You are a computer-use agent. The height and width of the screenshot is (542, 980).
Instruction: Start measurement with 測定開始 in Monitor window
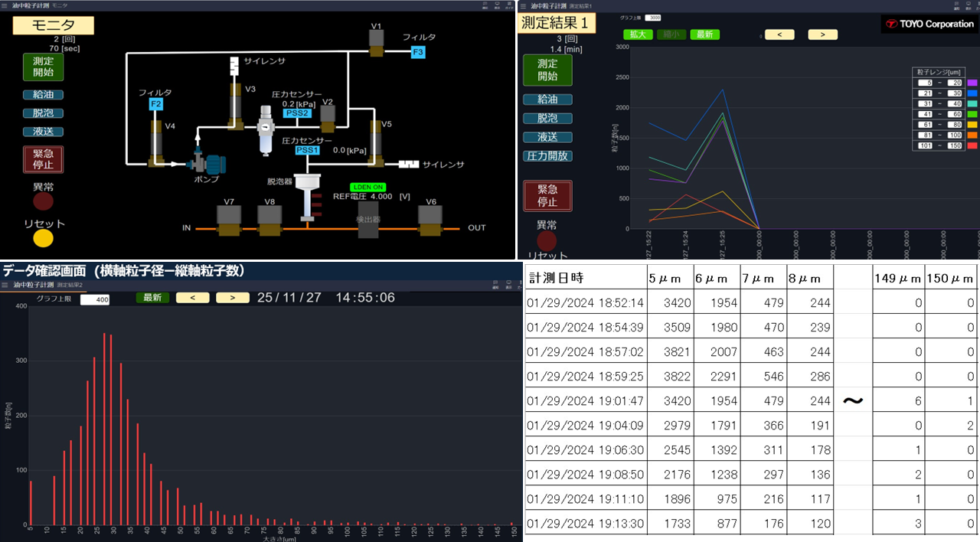(44, 67)
